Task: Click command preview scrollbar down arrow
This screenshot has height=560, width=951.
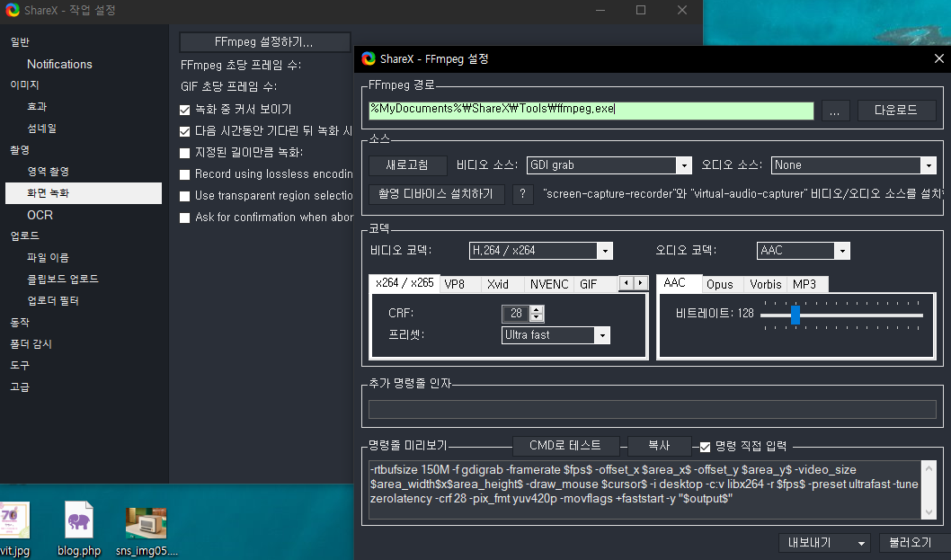Action: click(x=929, y=512)
